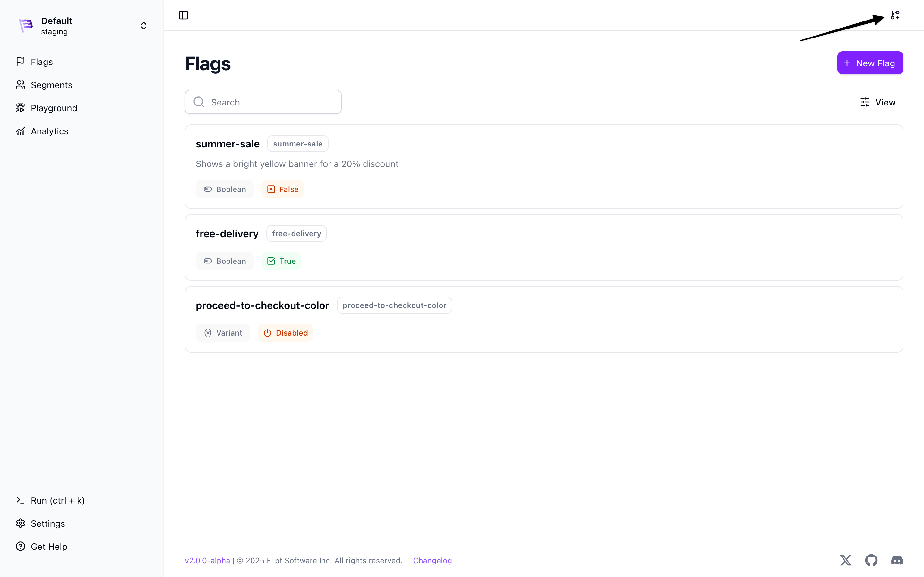Open the Discord icon in footer
This screenshot has height=577, width=924.
point(896,560)
